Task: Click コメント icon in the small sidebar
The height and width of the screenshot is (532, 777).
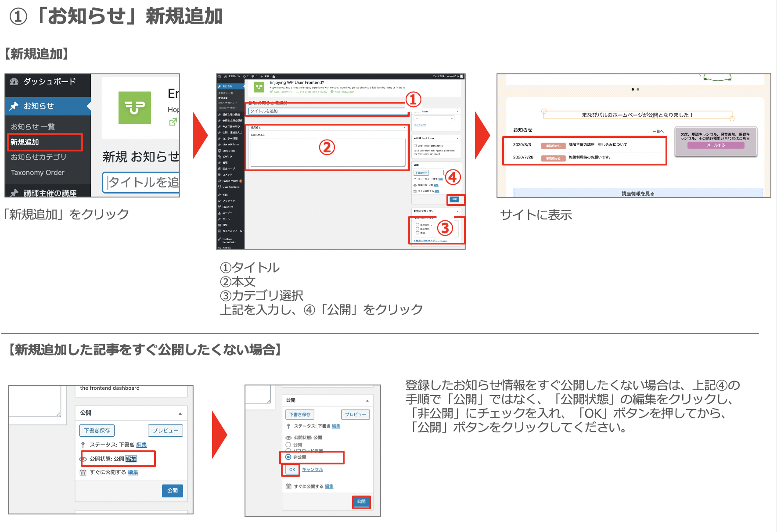Action: (219, 175)
